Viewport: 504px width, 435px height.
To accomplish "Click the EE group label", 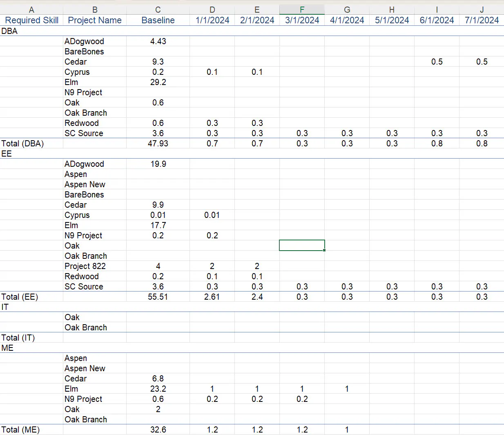I will [x=7, y=154].
